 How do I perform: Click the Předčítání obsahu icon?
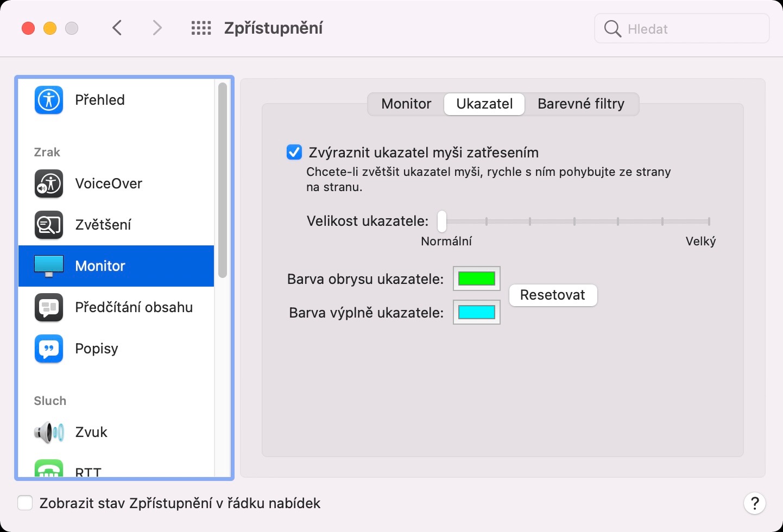(x=49, y=307)
